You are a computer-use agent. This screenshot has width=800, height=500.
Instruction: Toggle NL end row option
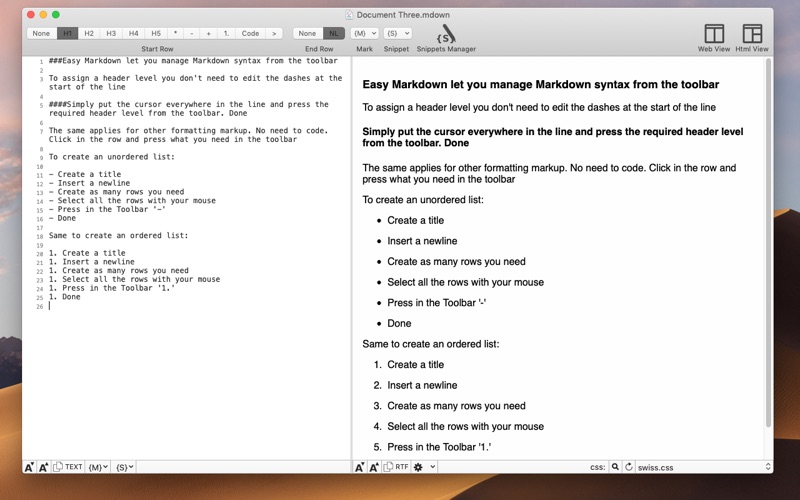click(x=334, y=33)
